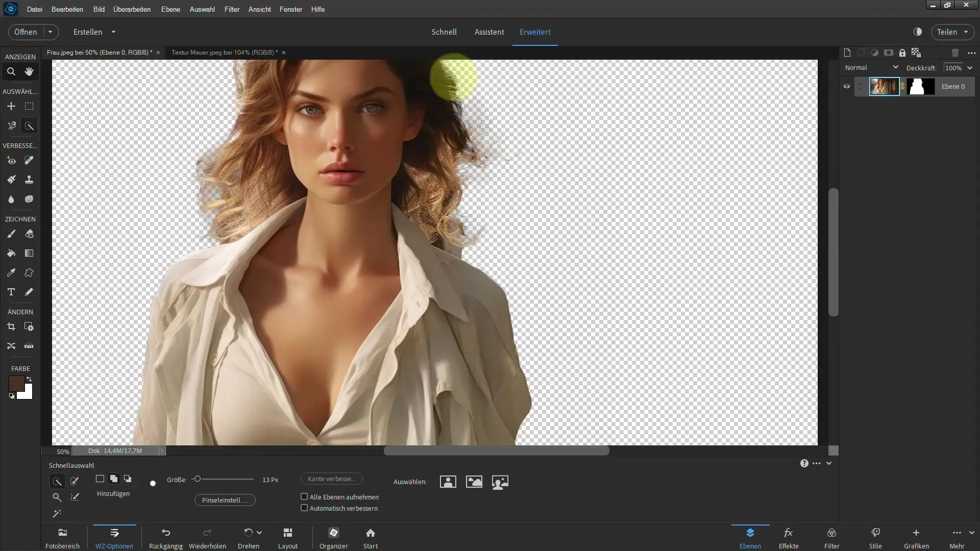The image size is (980, 551).
Task: Open the Ebene menu
Action: tap(170, 9)
